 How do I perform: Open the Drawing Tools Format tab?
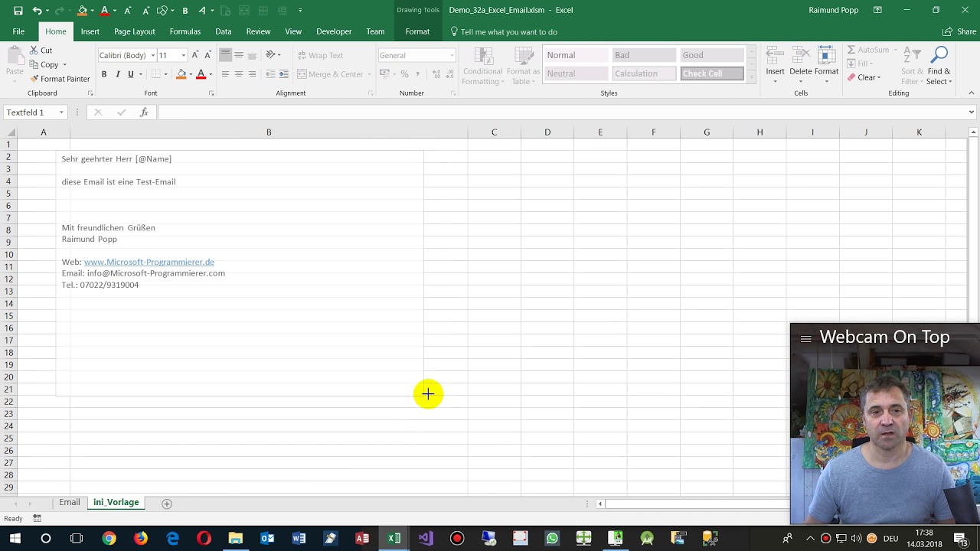[417, 31]
